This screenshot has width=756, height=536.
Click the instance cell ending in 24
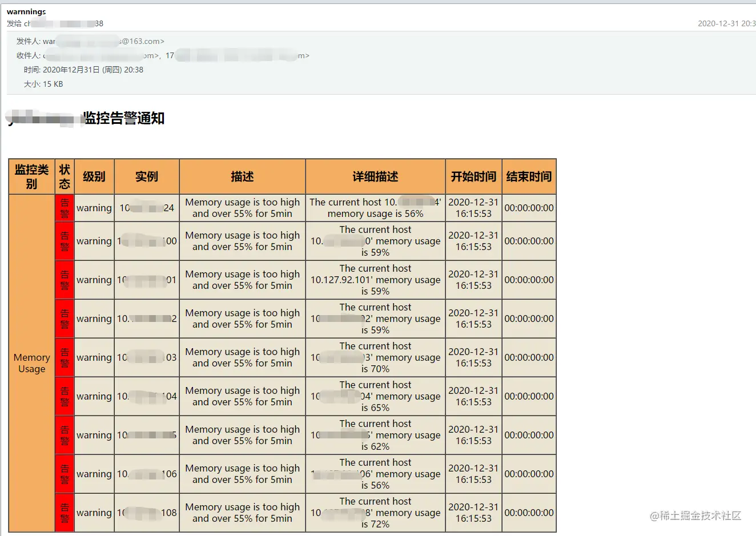coord(147,208)
